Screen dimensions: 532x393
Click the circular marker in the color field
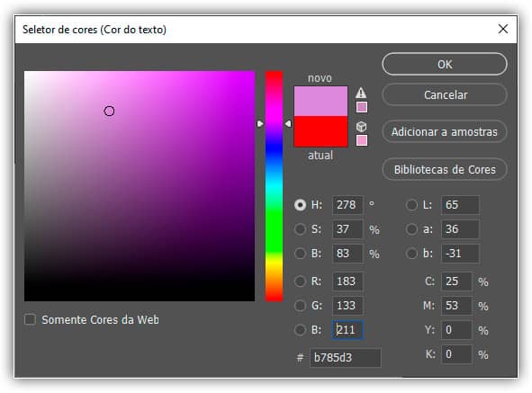109,112
